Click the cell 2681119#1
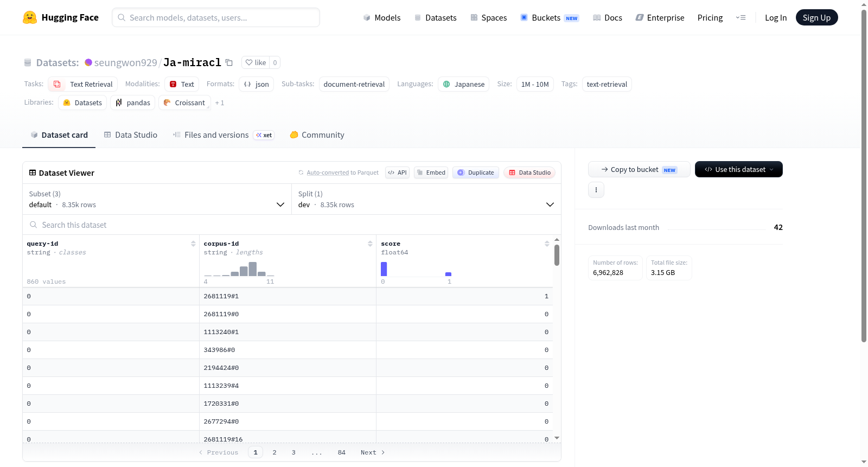 pos(288,296)
